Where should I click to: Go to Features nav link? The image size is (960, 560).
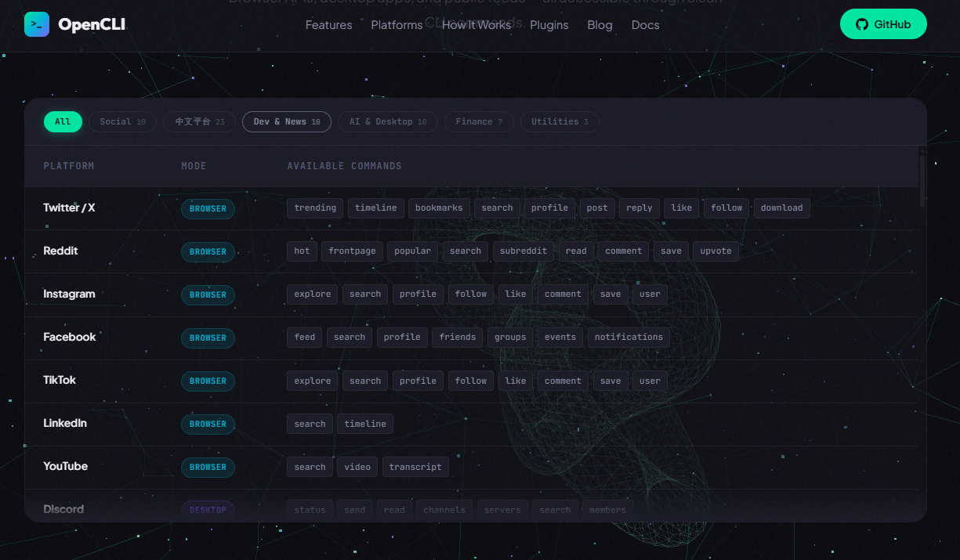click(328, 25)
